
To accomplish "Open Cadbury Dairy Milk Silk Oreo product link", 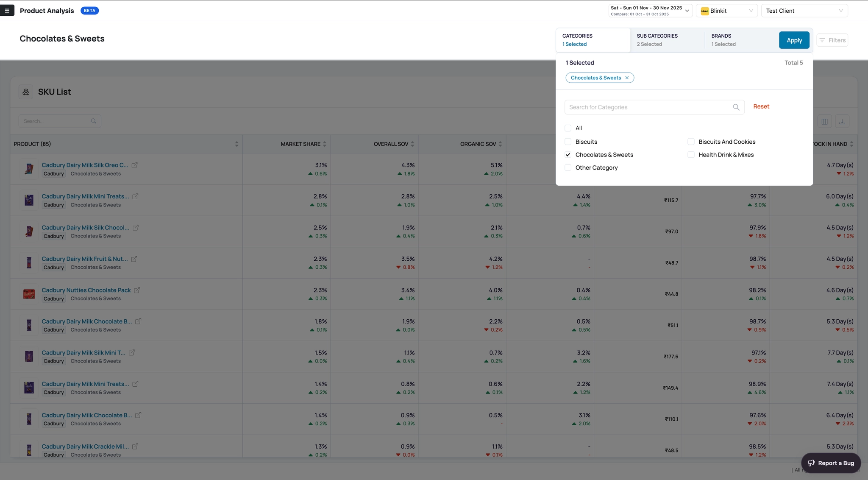I will (x=85, y=165).
